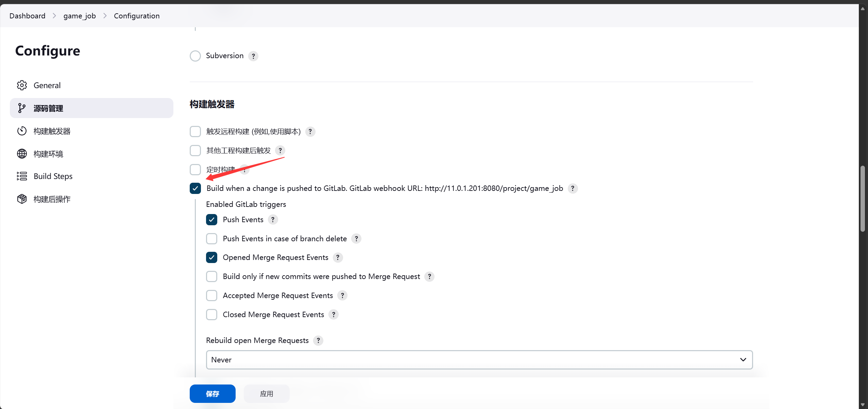
Task: Select the Subversion radio button
Action: [195, 56]
